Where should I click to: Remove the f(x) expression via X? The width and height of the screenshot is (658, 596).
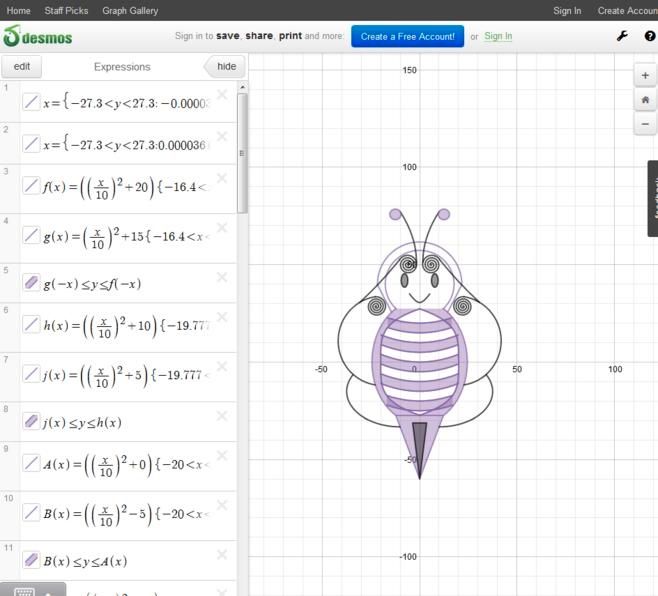point(222,178)
